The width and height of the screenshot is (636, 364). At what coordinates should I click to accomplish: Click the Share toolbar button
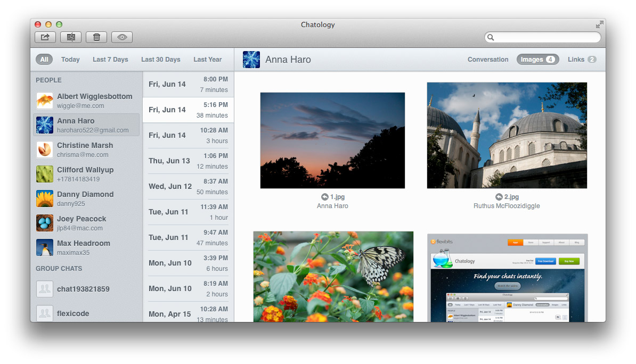pos(45,37)
